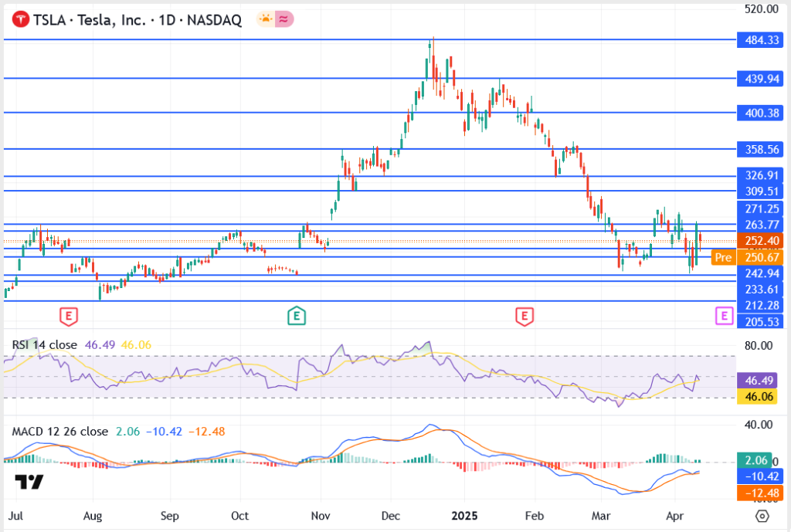Click the 484.33 price level label
Image resolution: width=791 pixels, height=532 pixels.
click(x=759, y=39)
